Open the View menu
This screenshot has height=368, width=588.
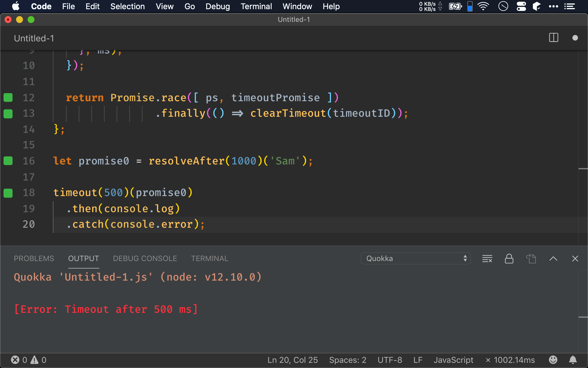pyautogui.click(x=165, y=6)
